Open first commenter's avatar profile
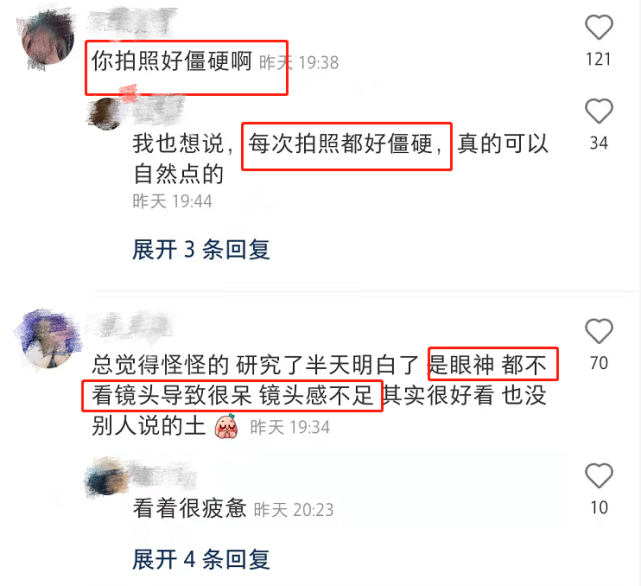Viewport: 641px width, 586px height. coord(47,39)
